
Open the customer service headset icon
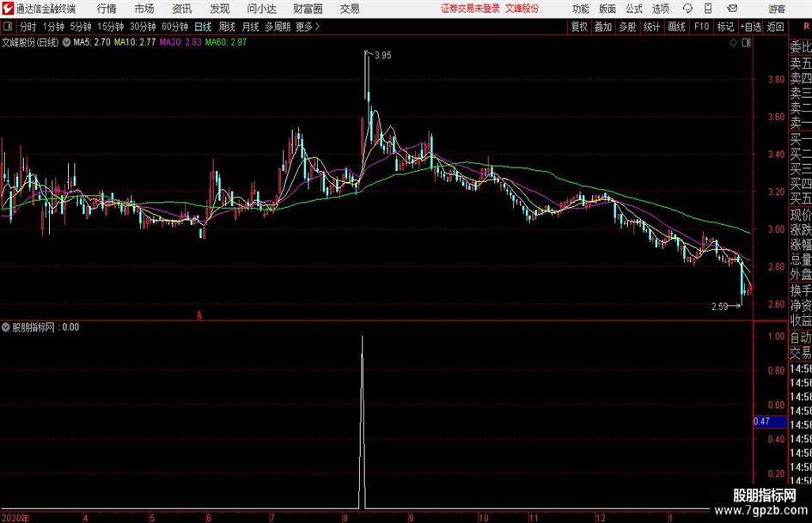(687, 9)
